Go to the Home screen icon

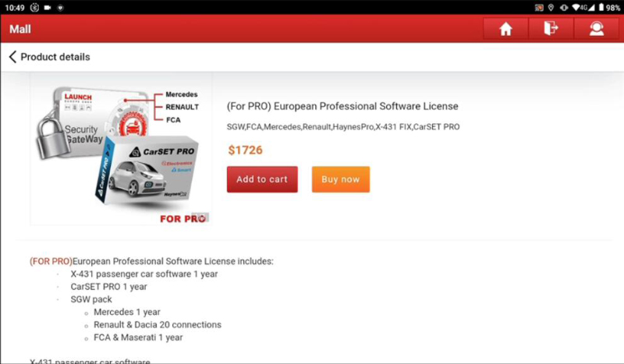(x=505, y=29)
